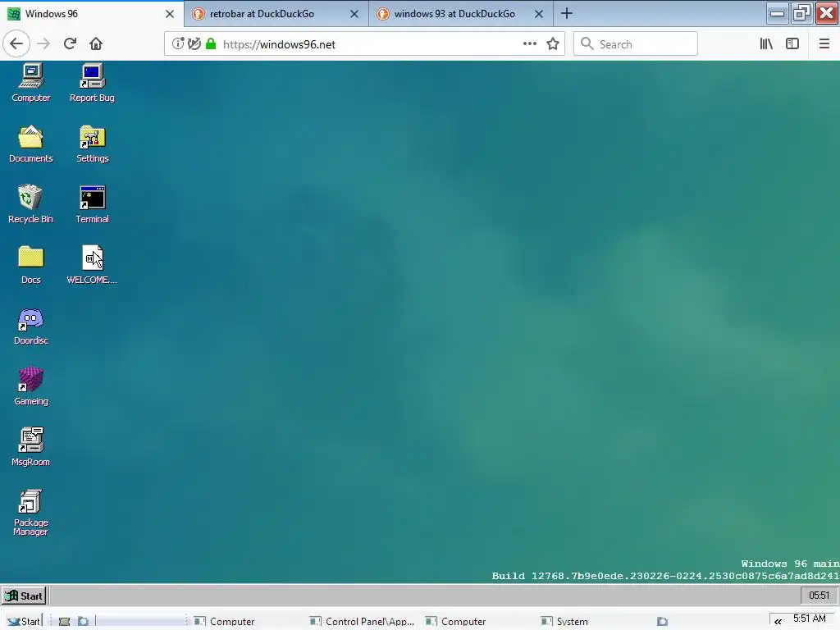Click the 05:51 clock in Windows 96 taskbar
The height and width of the screenshot is (630, 840).
coord(819,596)
